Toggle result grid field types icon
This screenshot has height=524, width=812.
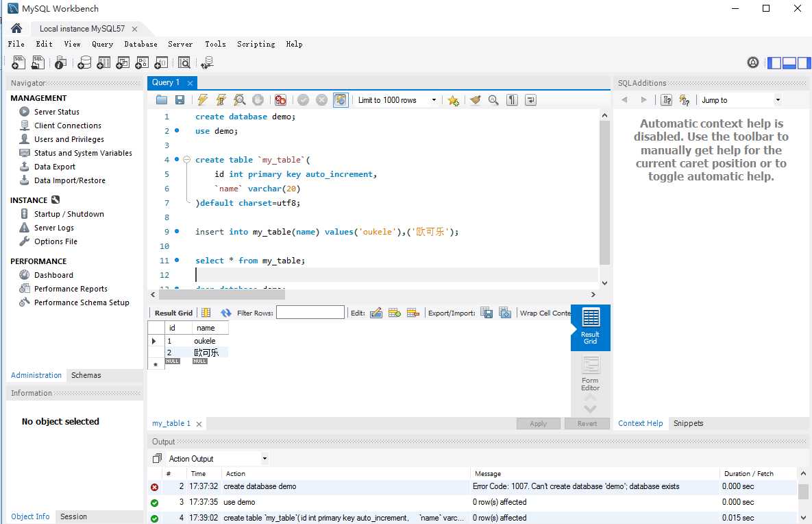(x=206, y=313)
